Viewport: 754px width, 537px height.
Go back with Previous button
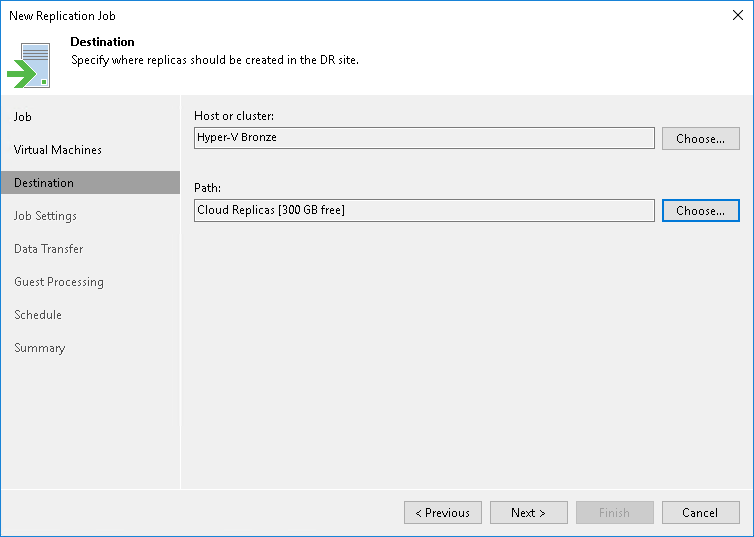[443, 513]
